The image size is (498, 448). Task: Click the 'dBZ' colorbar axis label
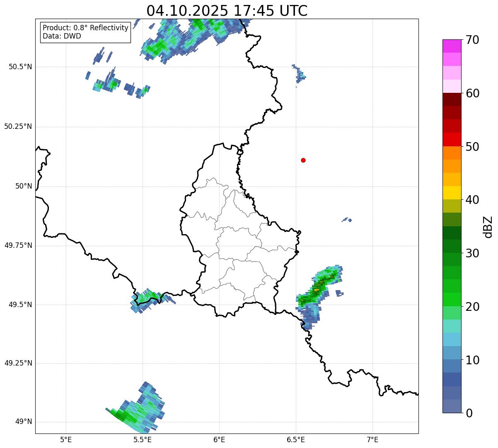(x=488, y=227)
